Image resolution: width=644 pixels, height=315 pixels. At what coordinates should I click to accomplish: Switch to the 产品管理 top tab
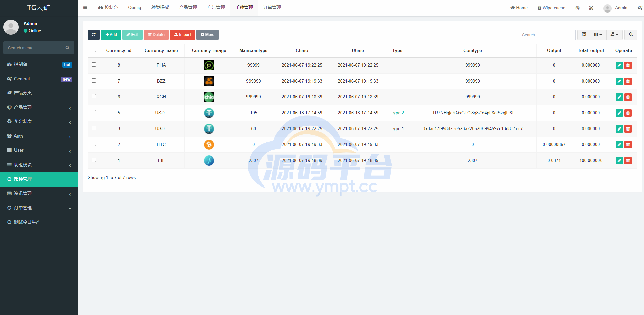point(188,8)
